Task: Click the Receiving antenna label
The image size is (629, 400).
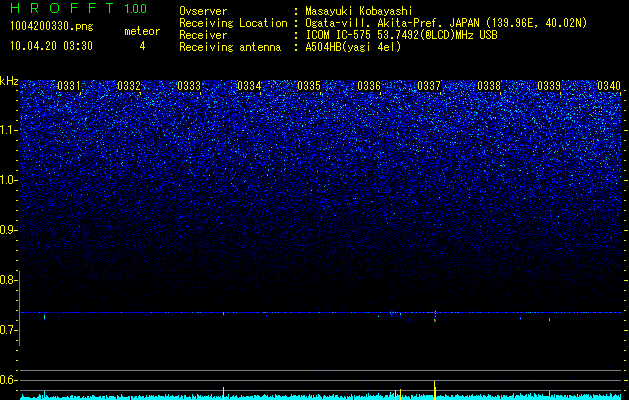Action: [x=230, y=47]
